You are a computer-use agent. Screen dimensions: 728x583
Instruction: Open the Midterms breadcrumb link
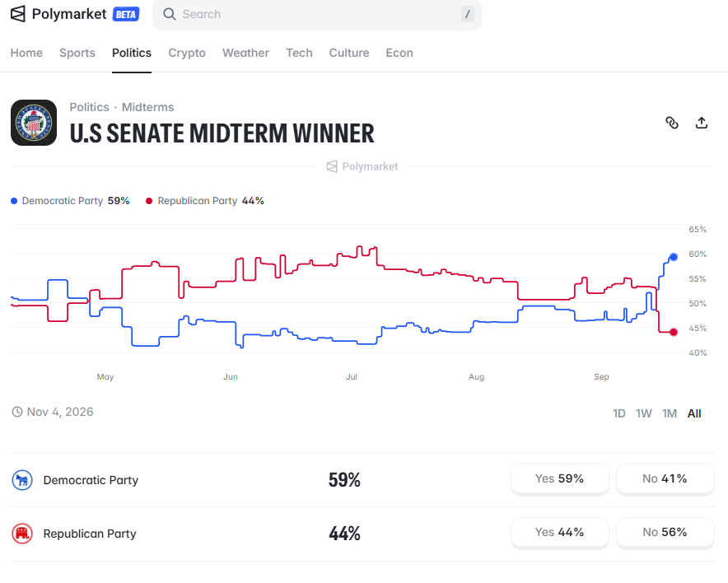click(x=147, y=107)
